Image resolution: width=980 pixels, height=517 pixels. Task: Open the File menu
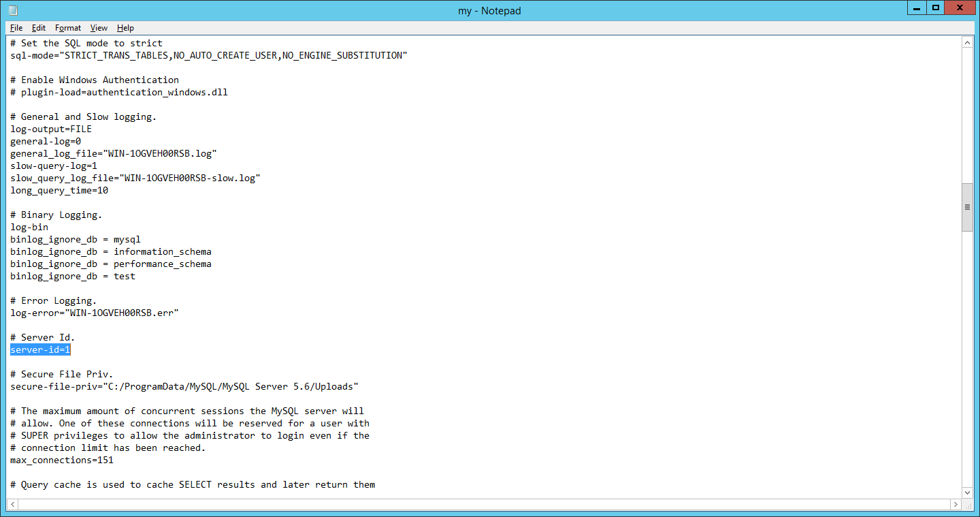click(16, 28)
